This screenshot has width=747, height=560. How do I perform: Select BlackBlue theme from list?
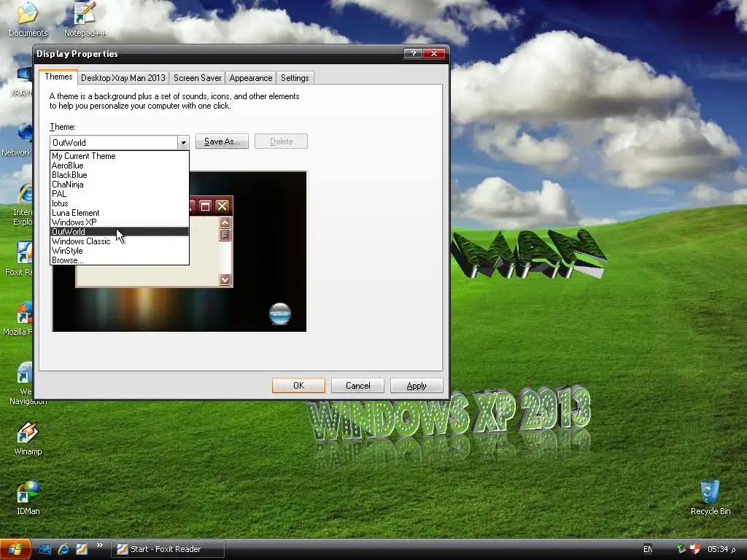(x=120, y=175)
